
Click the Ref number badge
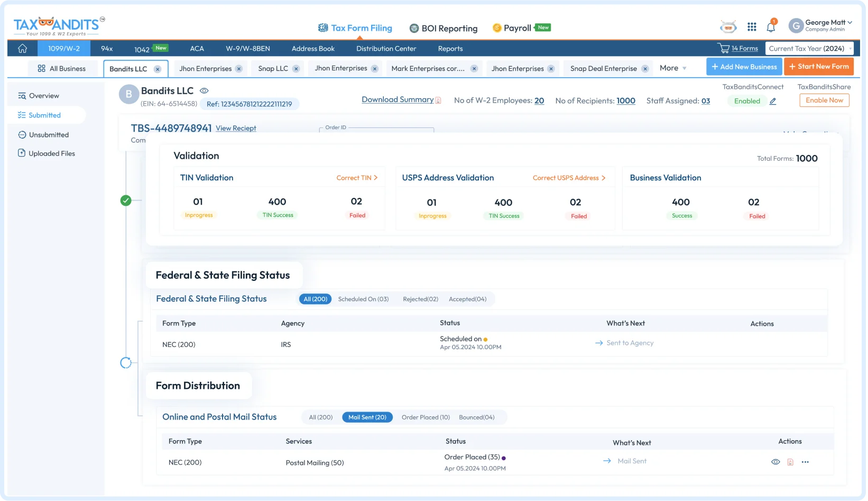click(250, 104)
